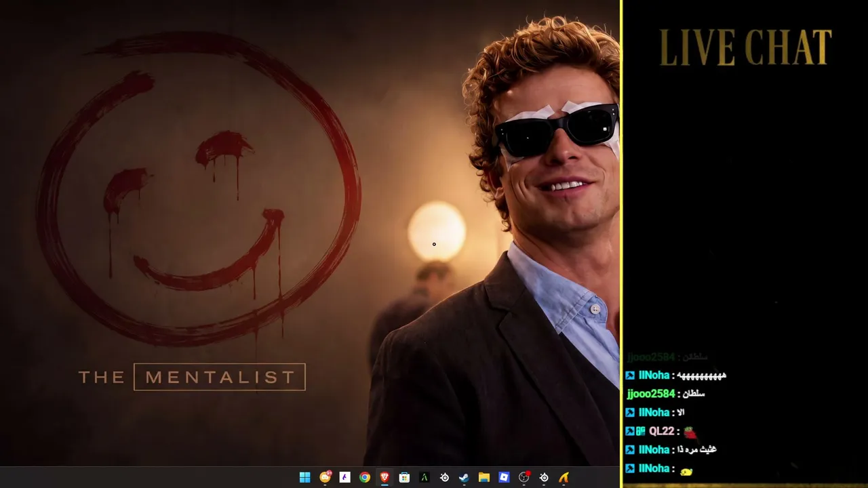This screenshot has width=868, height=488.
Task: Open OBS Studio with red recording dot
Action: point(524,477)
